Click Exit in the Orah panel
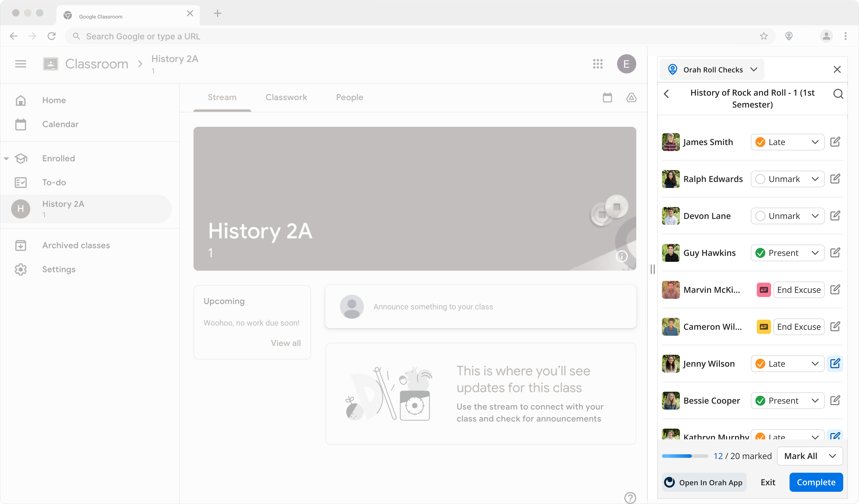 (x=768, y=482)
